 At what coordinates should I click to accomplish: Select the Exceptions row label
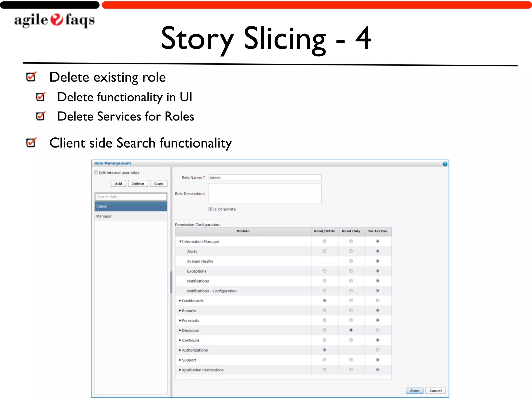[197, 271]
